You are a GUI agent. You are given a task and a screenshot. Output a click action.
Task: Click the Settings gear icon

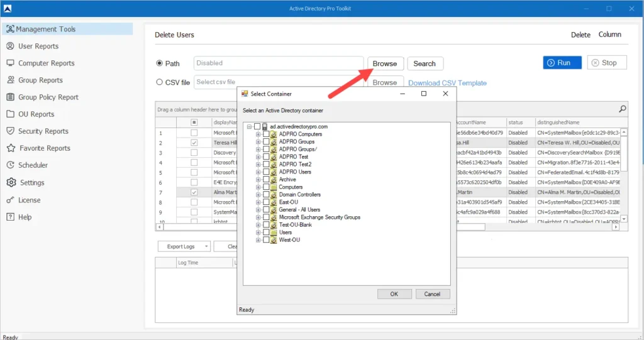point(11,182)
